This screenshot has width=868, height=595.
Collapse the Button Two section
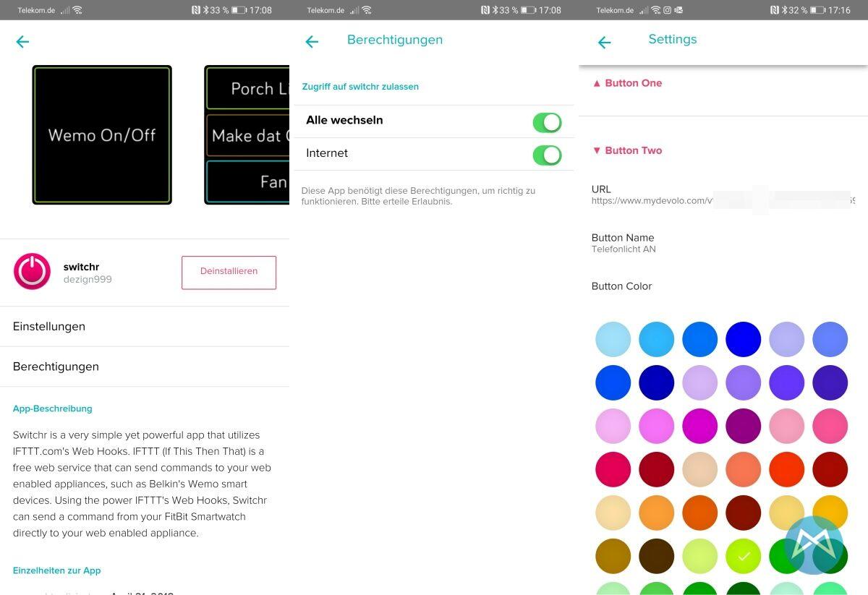[628, 150]
